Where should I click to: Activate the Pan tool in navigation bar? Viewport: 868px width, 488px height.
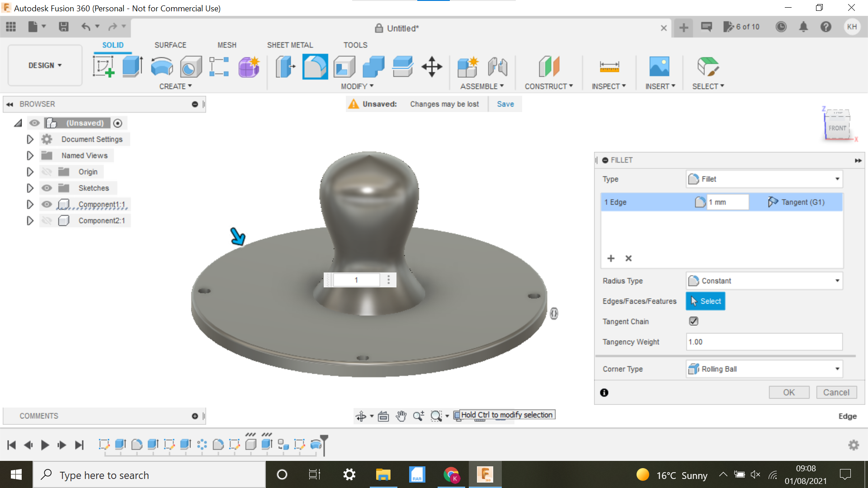click(401, 416)
